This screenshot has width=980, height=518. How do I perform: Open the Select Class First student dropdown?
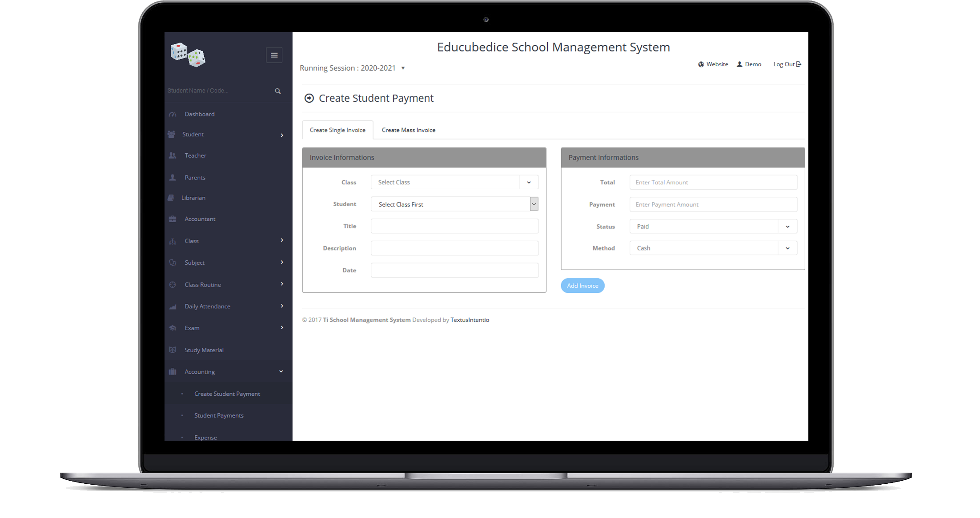click(454, 204)
